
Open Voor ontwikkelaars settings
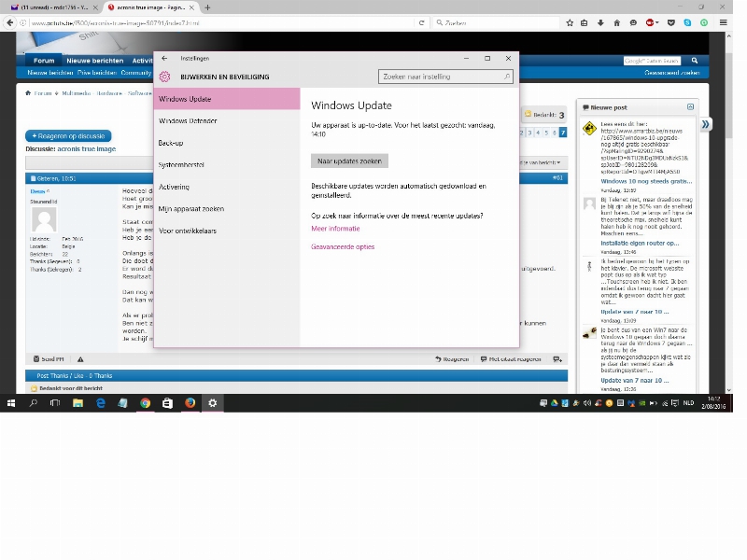[227, 231]
